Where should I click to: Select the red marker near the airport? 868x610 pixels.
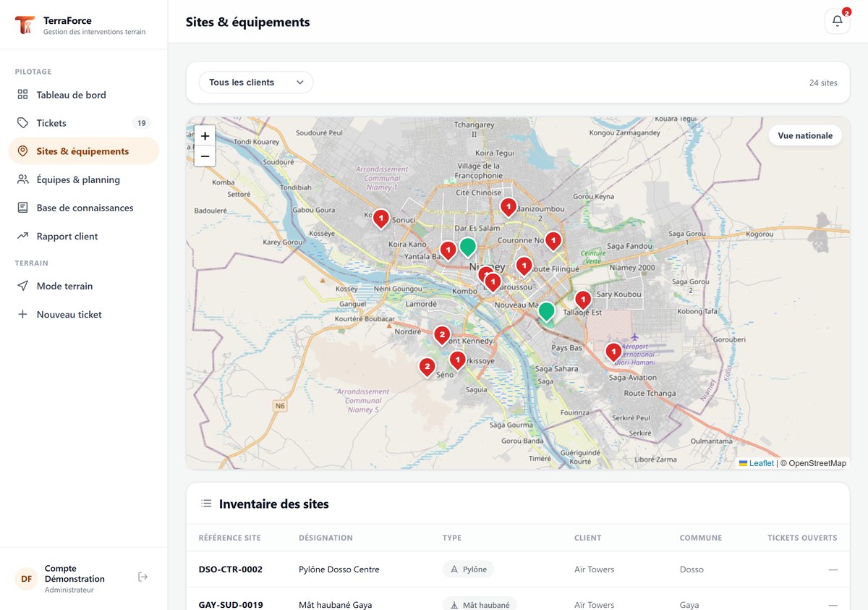pyautogui.click(x=613, y=352)
